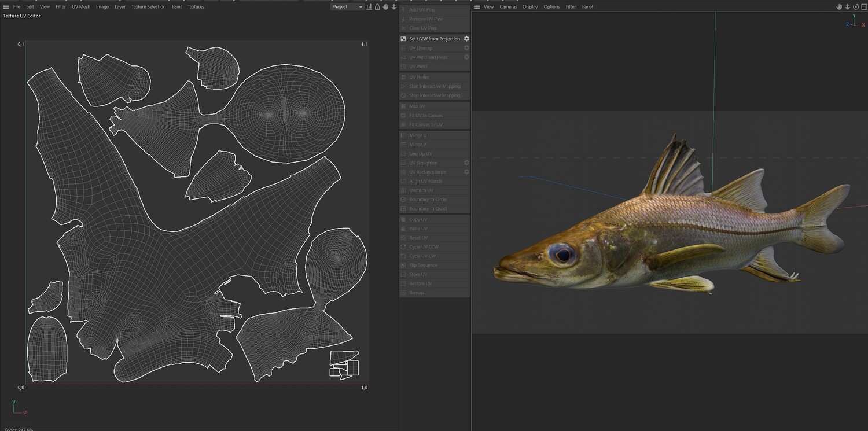Open the Edit menu in UV editor
868x431 pixels.
click(x=30, y=7)
